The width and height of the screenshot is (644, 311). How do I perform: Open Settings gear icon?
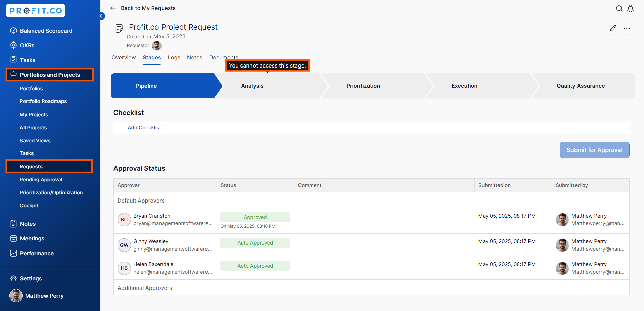13,278
